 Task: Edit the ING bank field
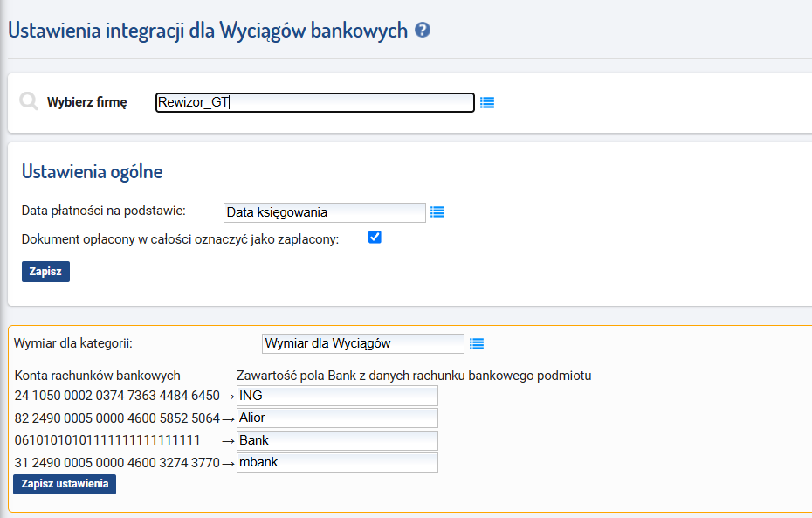(337, 396)
